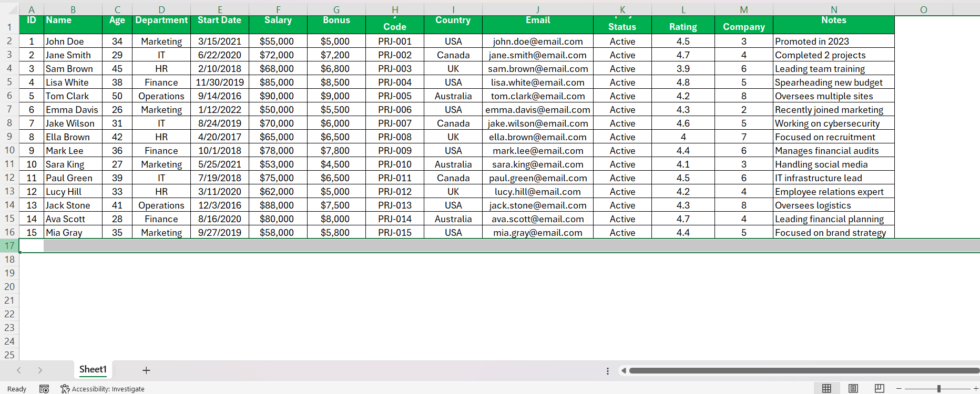
Task: Click the Ready status indicator
Action: [17, 389]
